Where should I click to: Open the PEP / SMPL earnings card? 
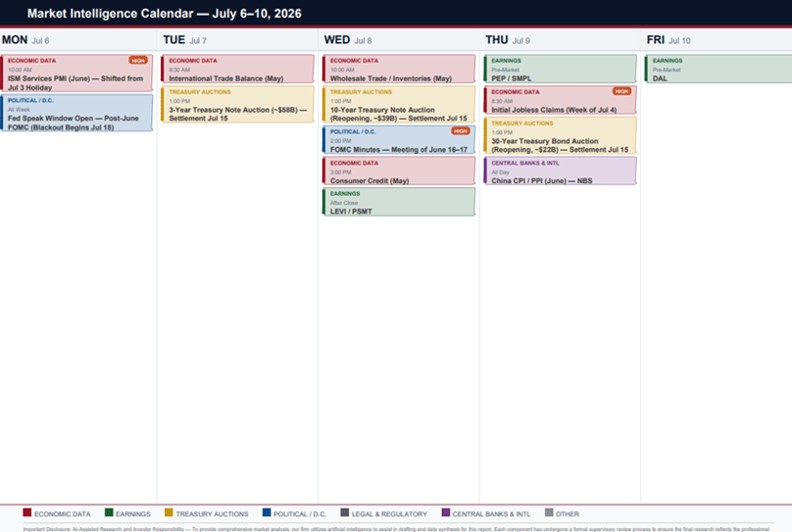click(560, 69)
